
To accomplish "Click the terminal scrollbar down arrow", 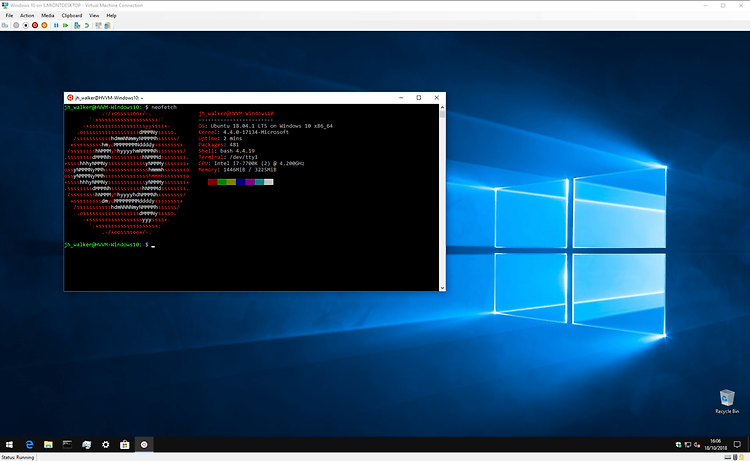I will click(x=442, y=288).
